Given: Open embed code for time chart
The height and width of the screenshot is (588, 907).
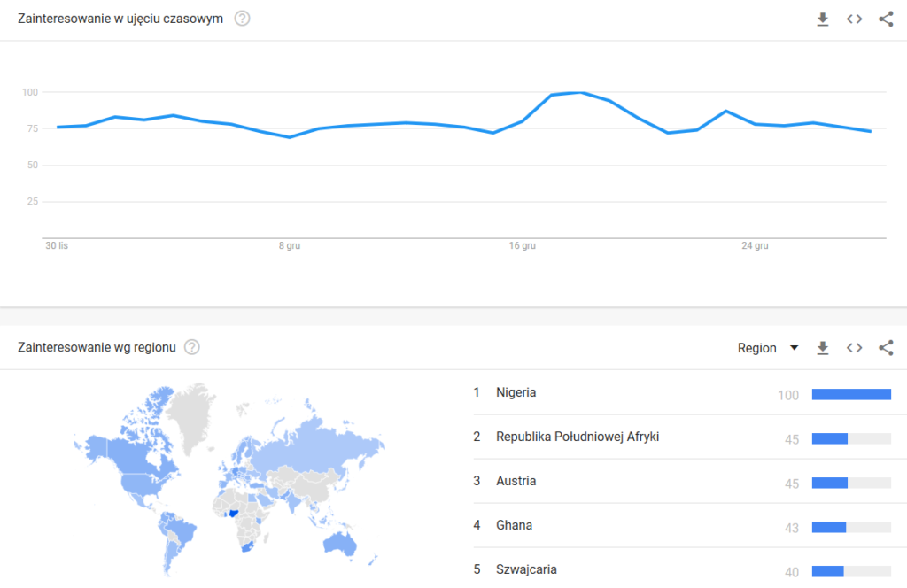Looking at the screenshot, I should coord(854,19).
